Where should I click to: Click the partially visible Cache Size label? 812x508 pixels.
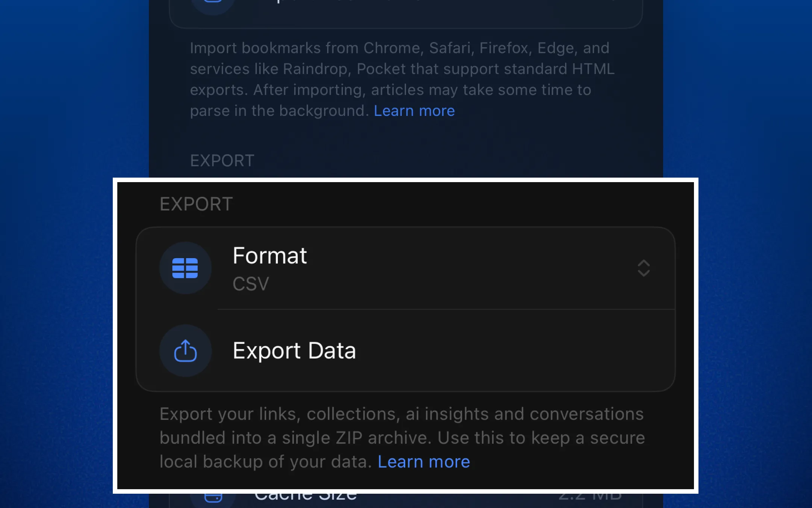tap(305, 497)
